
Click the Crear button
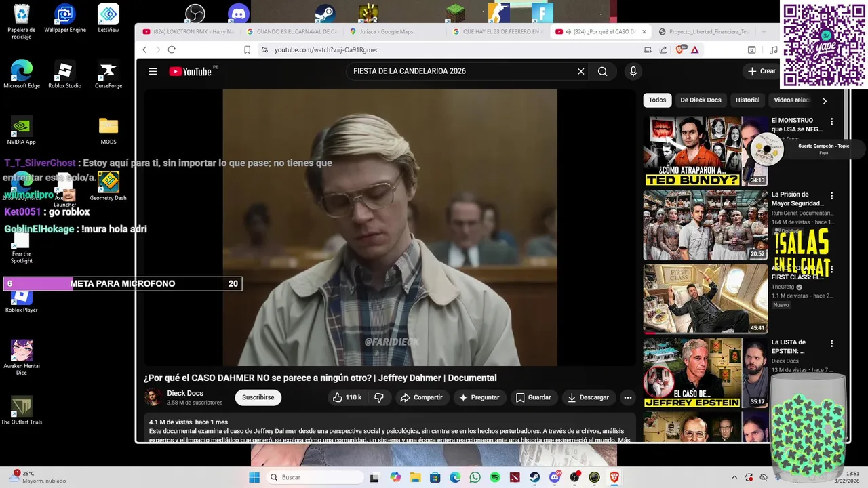(x=762, y=71)
